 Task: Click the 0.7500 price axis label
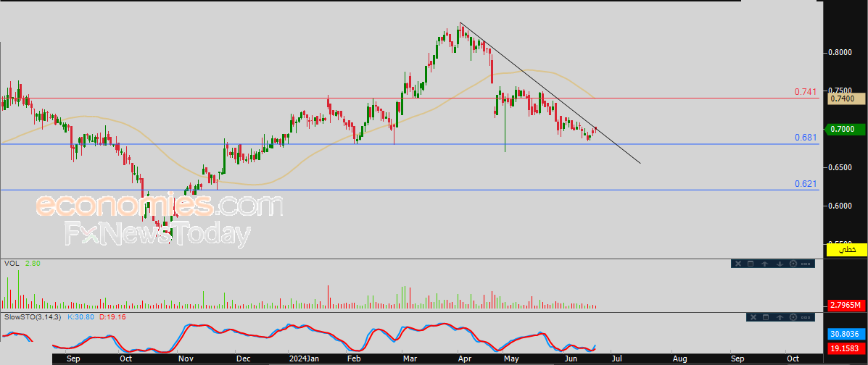[x=840, y=91]
